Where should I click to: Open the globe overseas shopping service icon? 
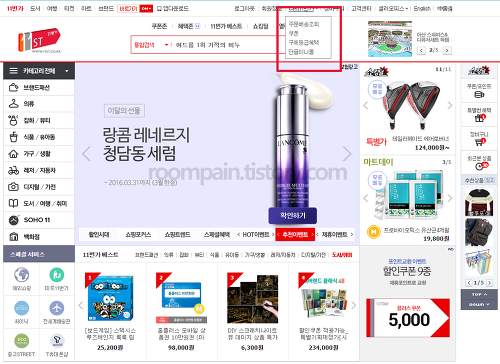point(21,275)
